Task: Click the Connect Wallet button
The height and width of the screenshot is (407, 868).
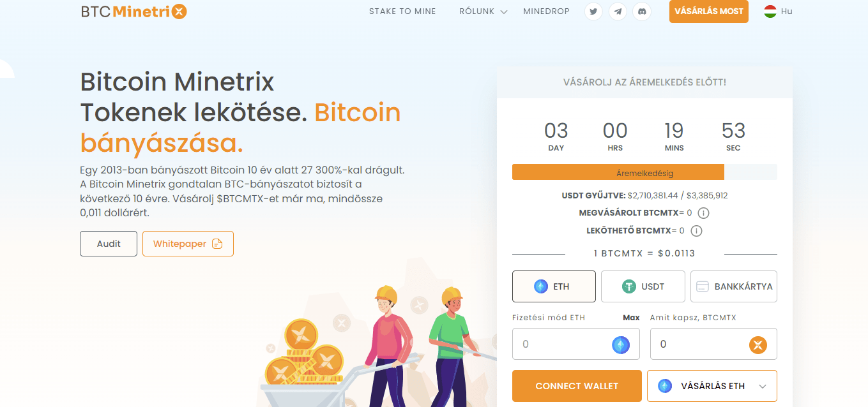Action: [x=577, y=386]
